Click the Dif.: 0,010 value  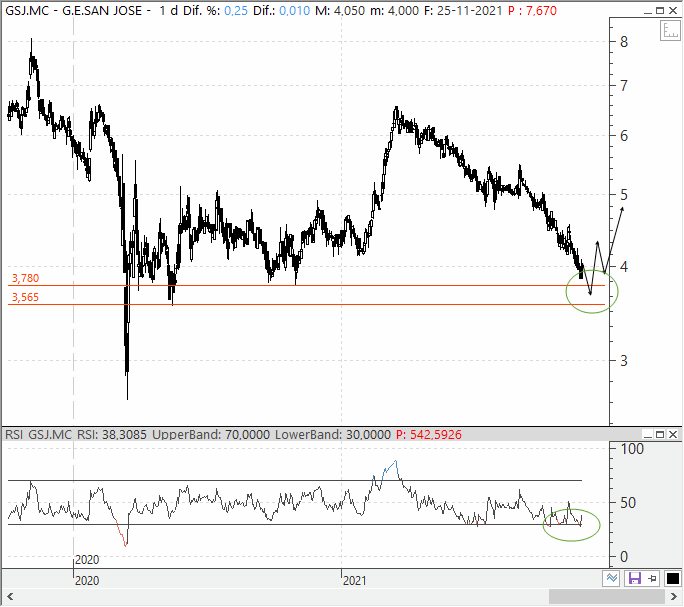point(281,10)
